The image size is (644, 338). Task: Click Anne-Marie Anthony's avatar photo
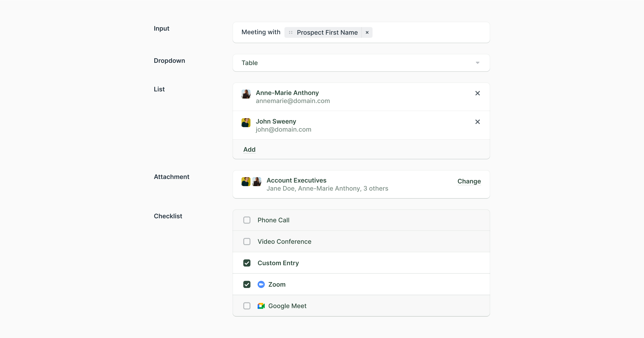tap(246, 94)
